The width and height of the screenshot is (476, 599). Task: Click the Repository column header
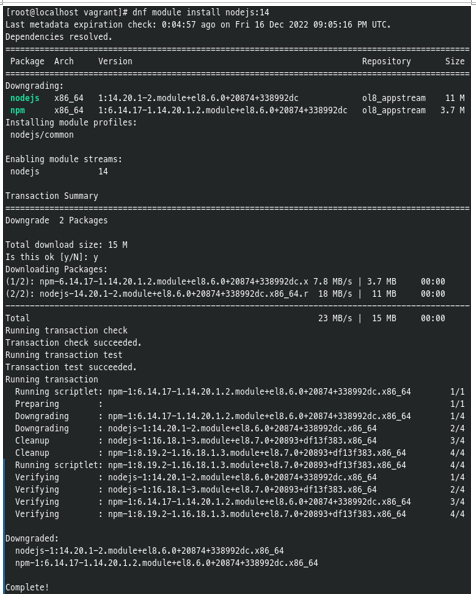click(386, 62)
